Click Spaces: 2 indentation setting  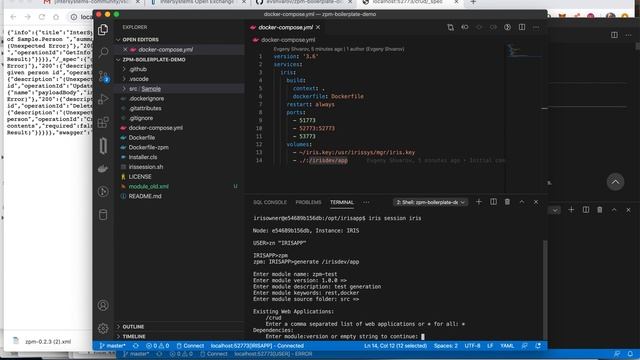(x=446, y=346)
